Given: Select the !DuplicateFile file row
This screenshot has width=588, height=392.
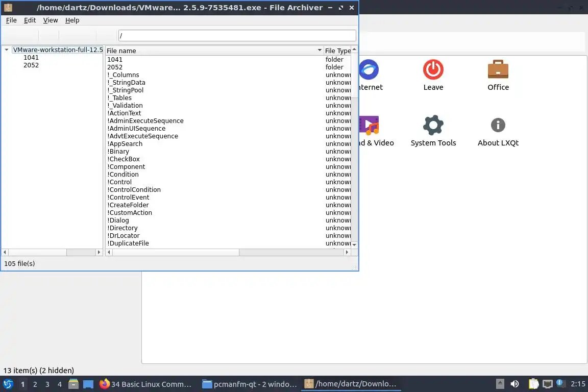Looking at the screenshot, I should coord(228,243).
